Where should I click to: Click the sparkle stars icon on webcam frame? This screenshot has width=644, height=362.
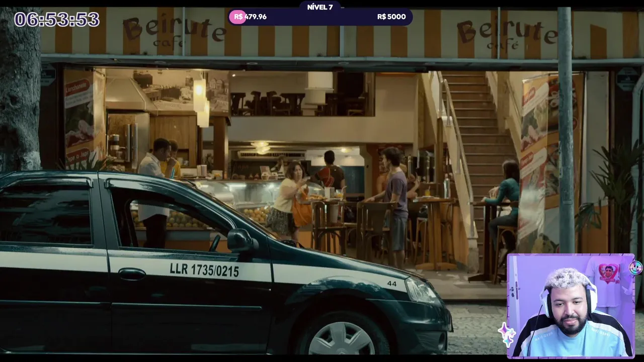coord(506,334)
